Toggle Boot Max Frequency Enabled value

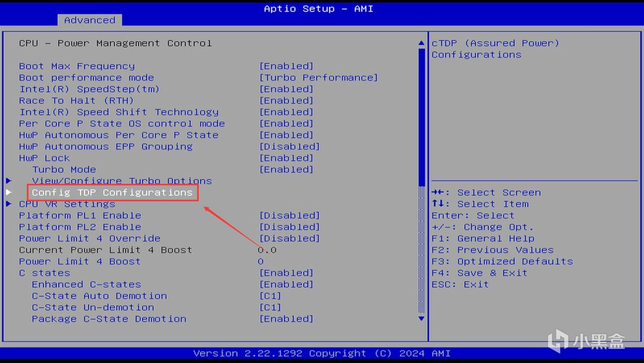click(x=286, y=66)
